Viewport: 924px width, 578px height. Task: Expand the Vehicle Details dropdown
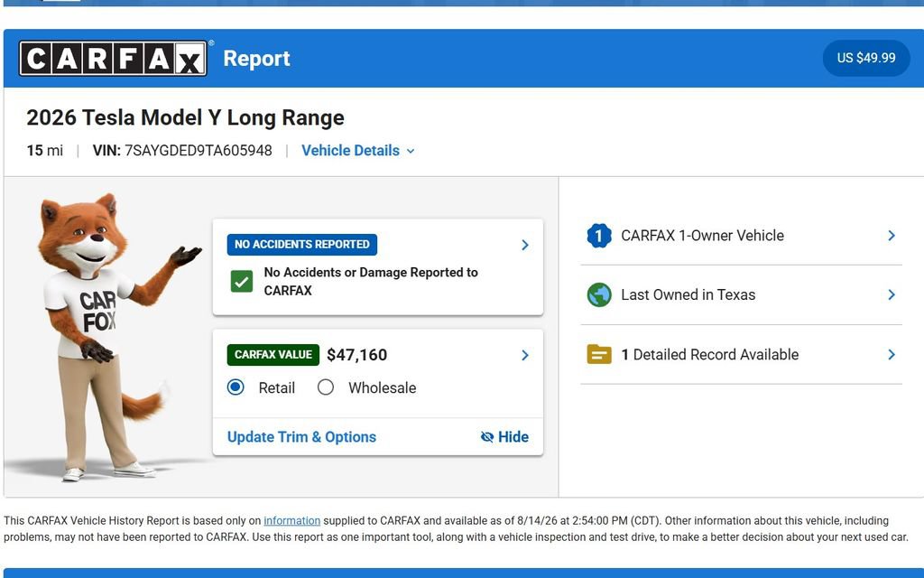(x=357, y=151)
